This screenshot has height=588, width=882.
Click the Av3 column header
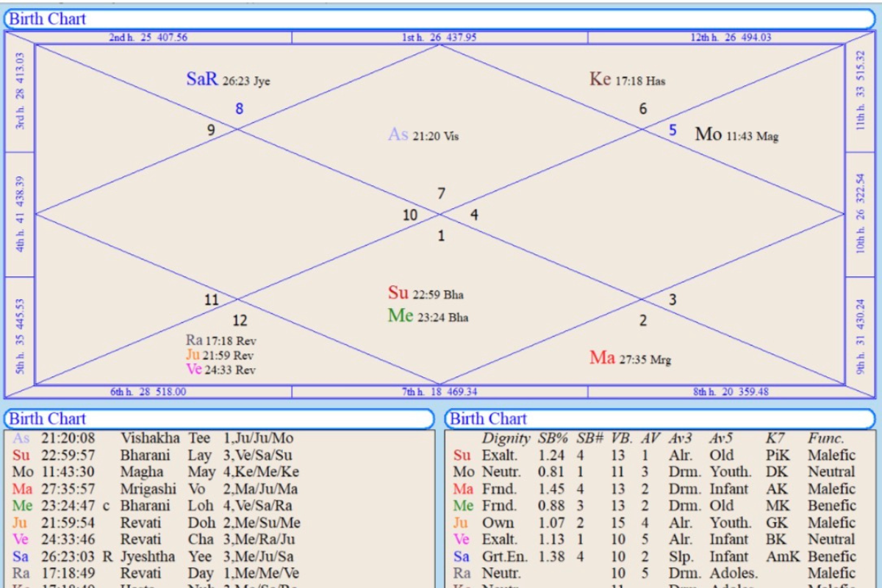(681, 438)
